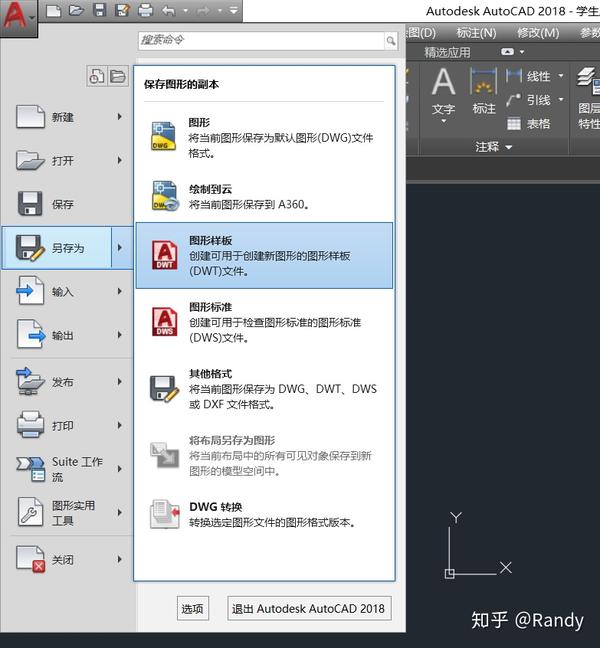Open the Undo history dropdown arrow
This screenshot has height=648, width=600.
pos(185,11)
